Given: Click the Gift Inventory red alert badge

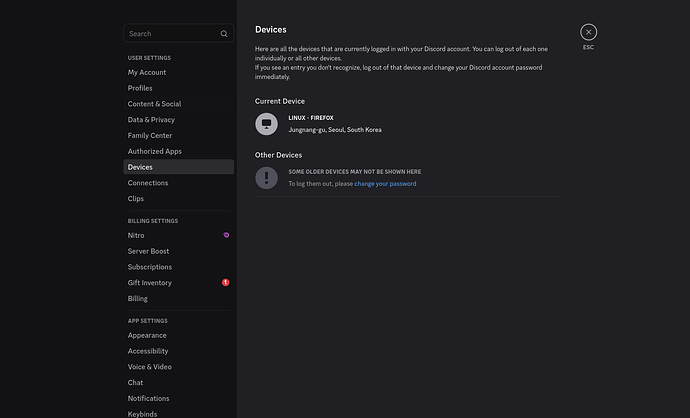Looking at the screenshot, I should [x=226, y=282].
